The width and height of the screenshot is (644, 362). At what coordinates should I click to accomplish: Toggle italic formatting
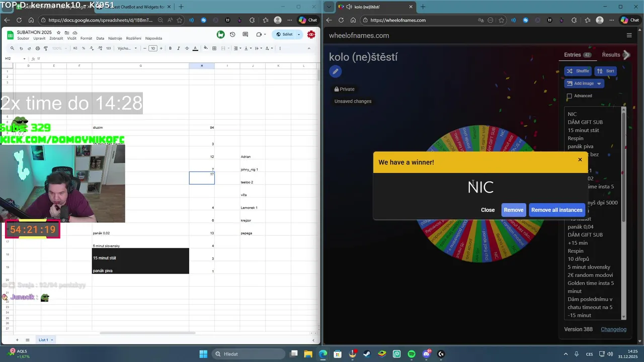[178, 48]
